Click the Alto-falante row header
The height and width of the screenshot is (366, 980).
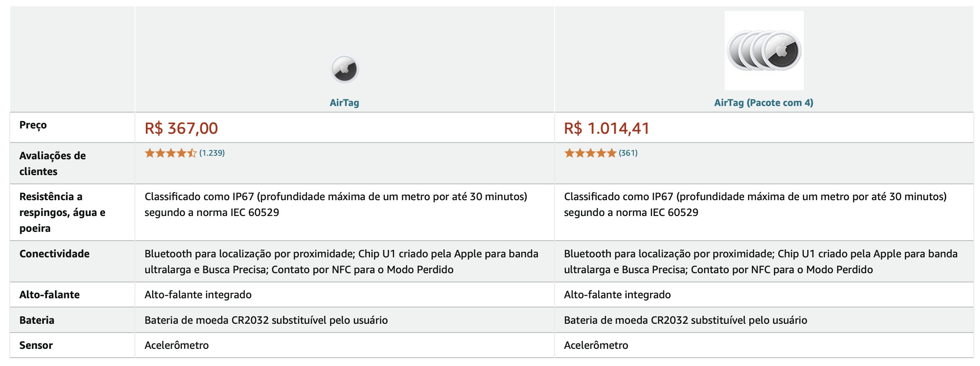[x=50, y=295]
